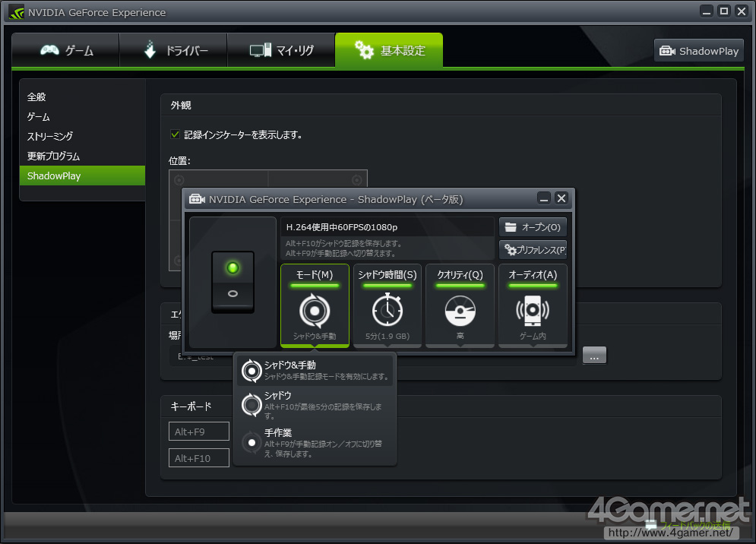Select ShadowPlay in the settings sidebar
756x544 pixels.
[x=83, y=176]
